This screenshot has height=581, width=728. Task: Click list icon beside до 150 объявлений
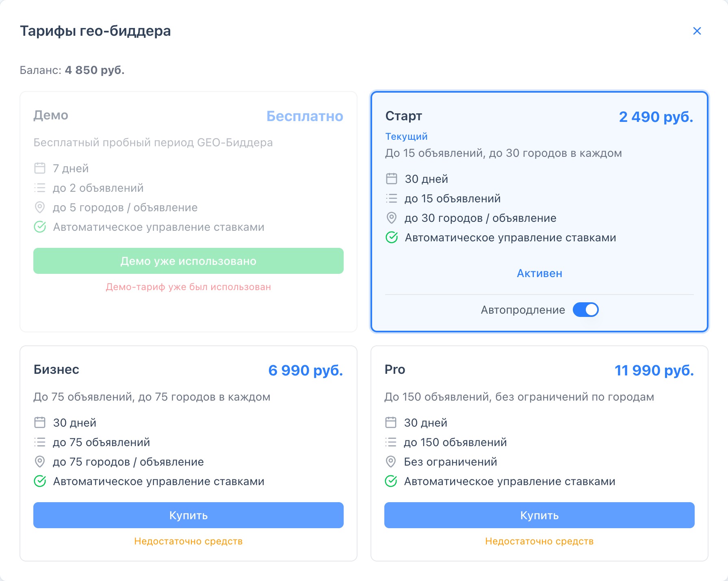(391, 442)
